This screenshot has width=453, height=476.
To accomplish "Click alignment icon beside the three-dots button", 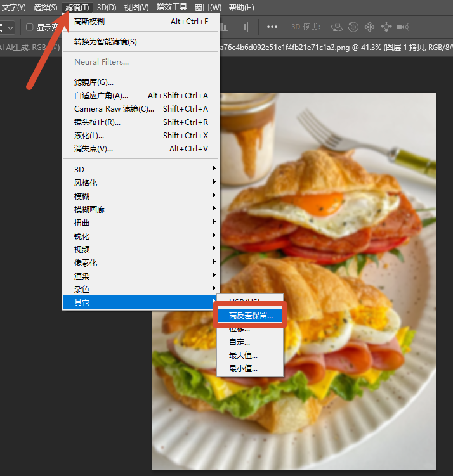I will 245,27.
